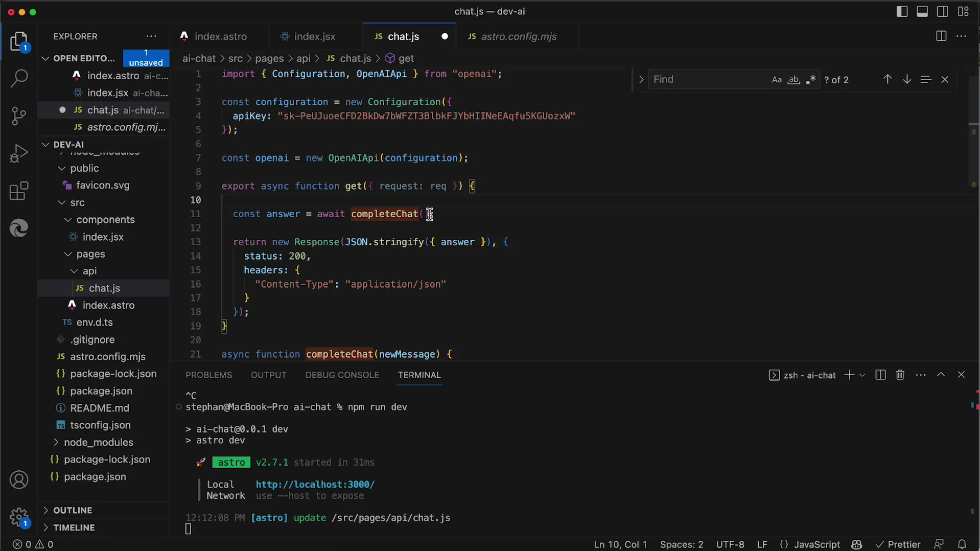This screenshot has height=551, width=980.
Task: Open the Source Control view
Action: [19, 116]
